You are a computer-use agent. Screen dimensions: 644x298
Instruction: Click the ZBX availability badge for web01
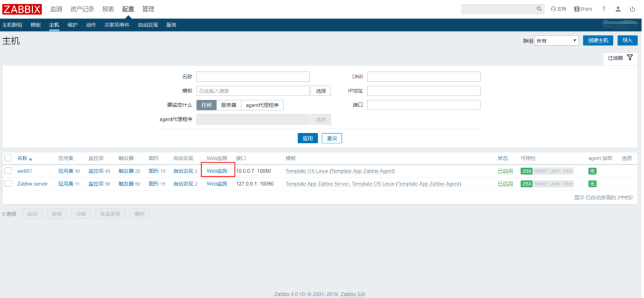(x=526, y=171)
